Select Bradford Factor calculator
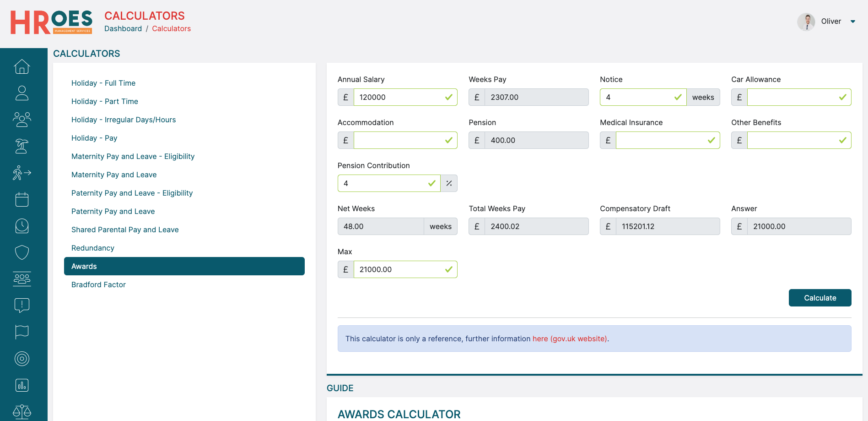Screen dimensions: 868x421 (98, 284)
